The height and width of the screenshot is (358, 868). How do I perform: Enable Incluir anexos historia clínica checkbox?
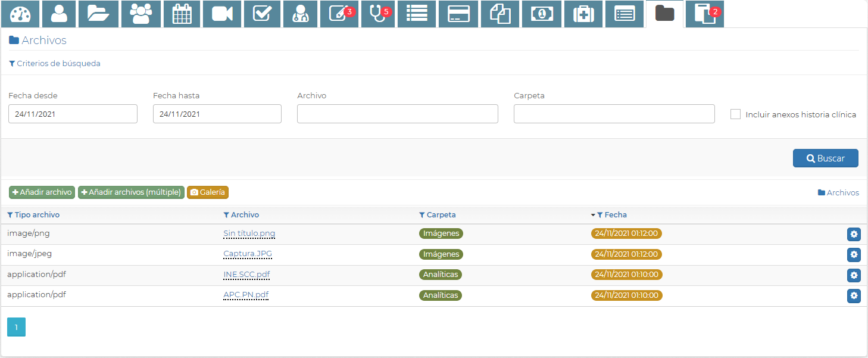pyautogui.click(x=735, y=114)
